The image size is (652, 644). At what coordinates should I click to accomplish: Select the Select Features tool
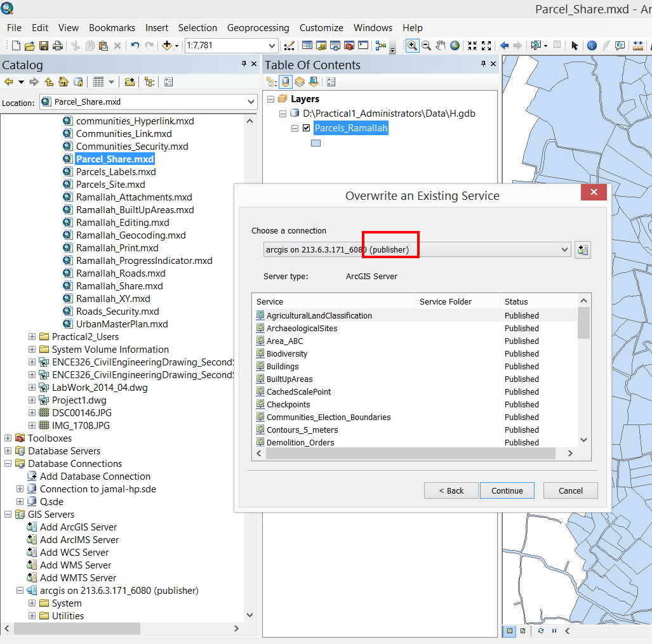point(536,46)
